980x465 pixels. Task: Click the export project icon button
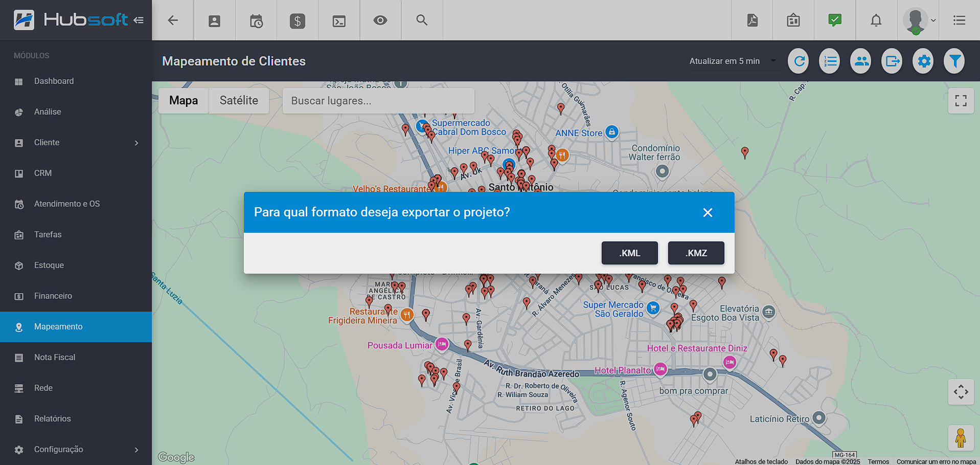pyautogui.click(x=893, y=61)
